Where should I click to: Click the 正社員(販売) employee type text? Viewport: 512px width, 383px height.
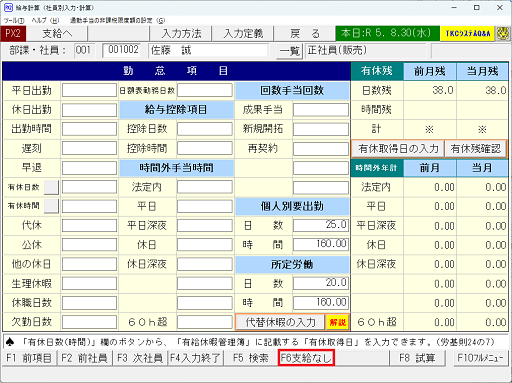pyautogui.click(x=337, y=50)
